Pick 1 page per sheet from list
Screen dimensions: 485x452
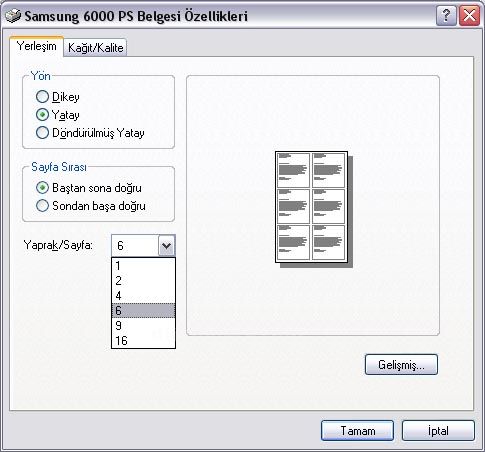tap(143, 266)
